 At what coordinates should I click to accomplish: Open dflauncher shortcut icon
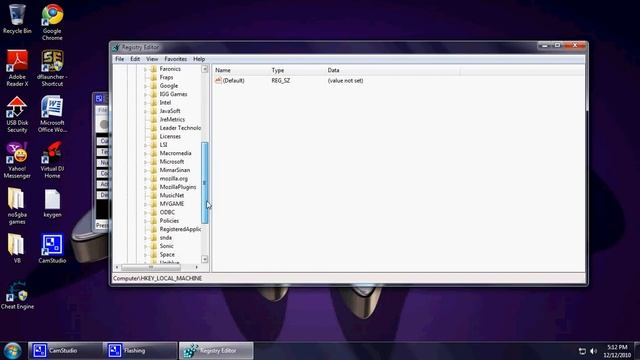pos(52,68)
